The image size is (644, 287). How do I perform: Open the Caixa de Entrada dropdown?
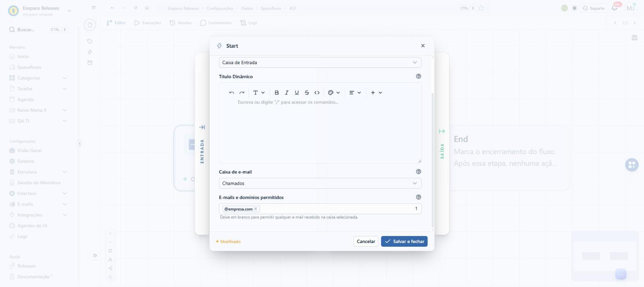[320, 62]
